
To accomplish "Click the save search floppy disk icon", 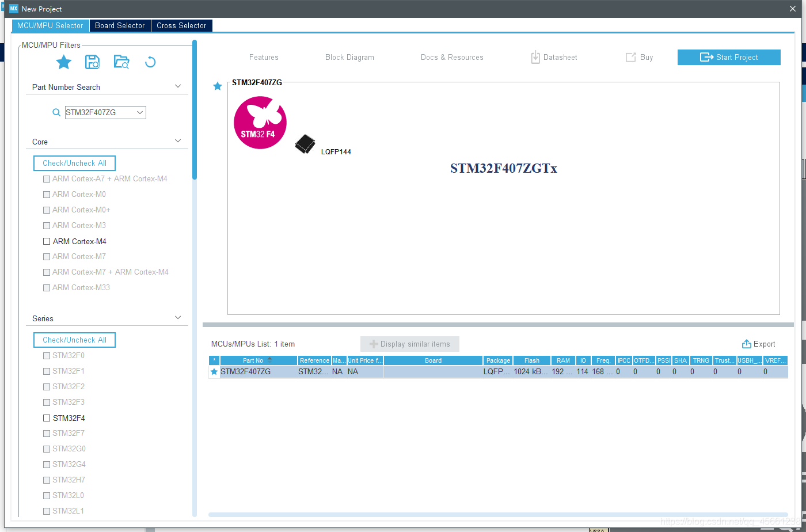I will coord(92,62).
